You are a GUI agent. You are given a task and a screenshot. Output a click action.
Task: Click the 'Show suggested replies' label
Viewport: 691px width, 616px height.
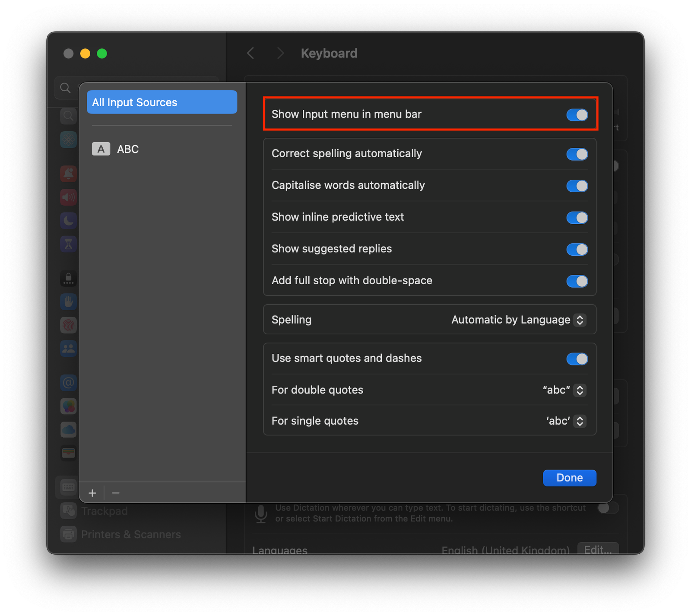click(x=332, y=249)
